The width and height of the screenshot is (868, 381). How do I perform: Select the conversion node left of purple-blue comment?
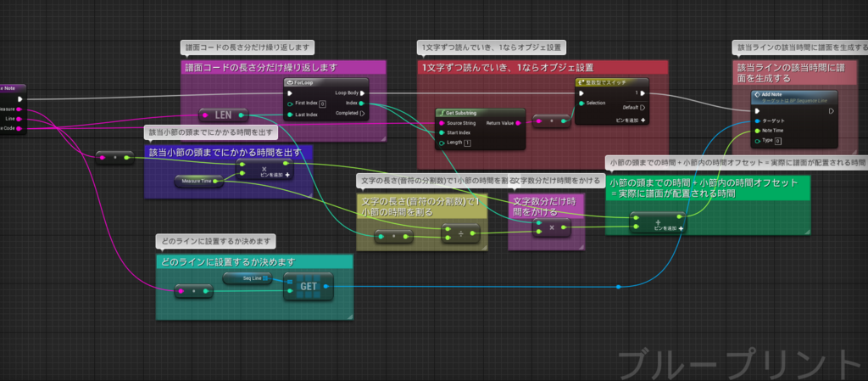pos(114,158)
